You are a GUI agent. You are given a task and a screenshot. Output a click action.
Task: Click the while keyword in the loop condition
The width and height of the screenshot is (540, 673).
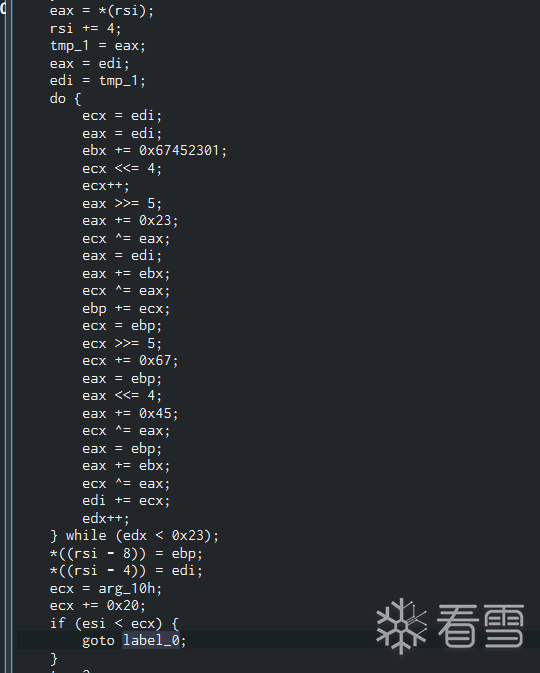(86, 536)
